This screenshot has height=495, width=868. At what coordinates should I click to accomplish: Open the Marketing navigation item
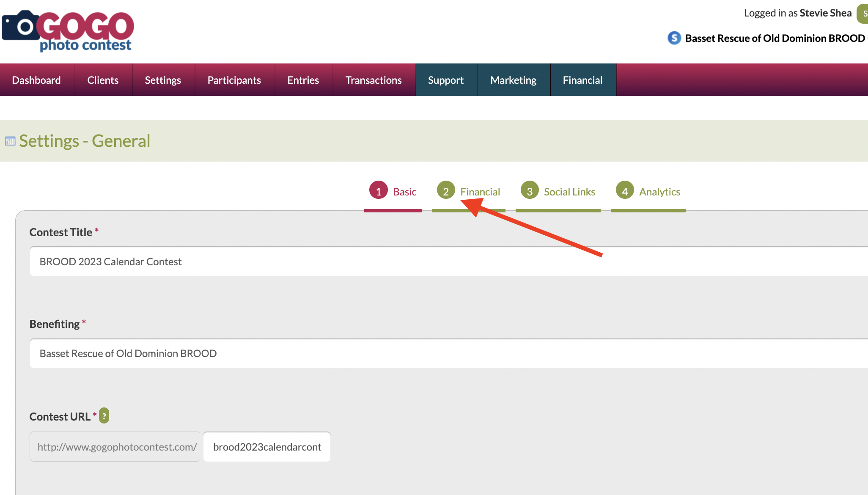tap(513, 80)
